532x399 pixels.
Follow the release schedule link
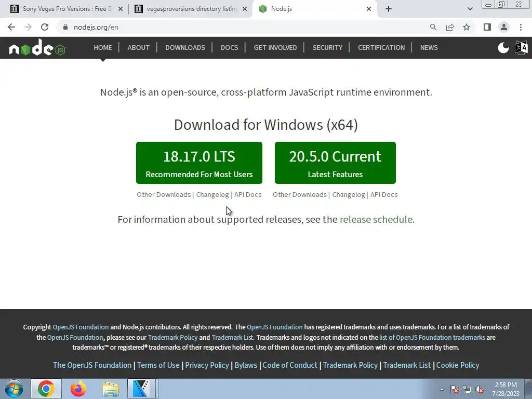[x=376, y=220]
